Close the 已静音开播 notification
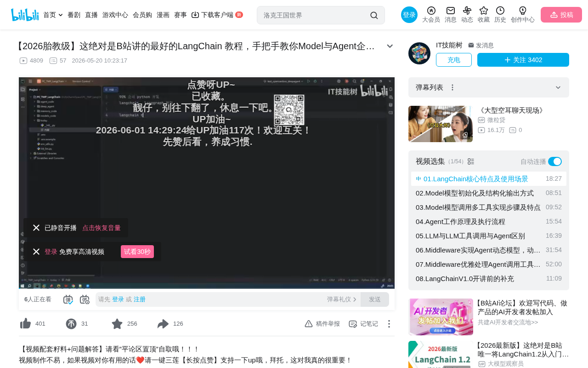This screenshot has height=368, width=588. pos(36,228)
